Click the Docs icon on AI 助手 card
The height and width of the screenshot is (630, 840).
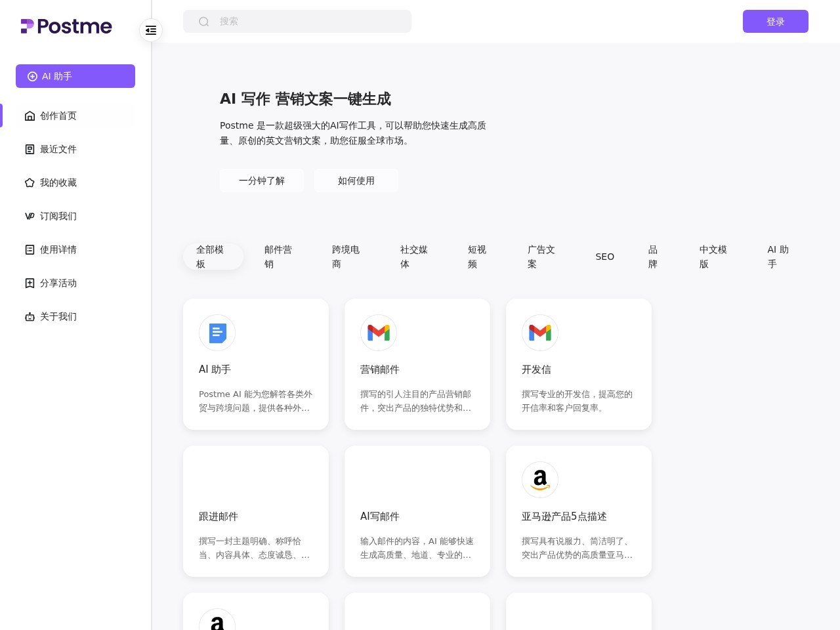point(217,333)
